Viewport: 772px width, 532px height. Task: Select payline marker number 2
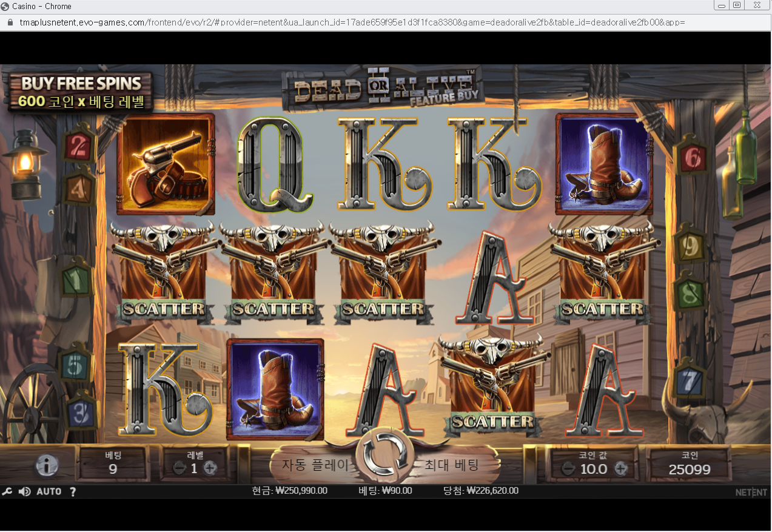(x=79, y=144)
